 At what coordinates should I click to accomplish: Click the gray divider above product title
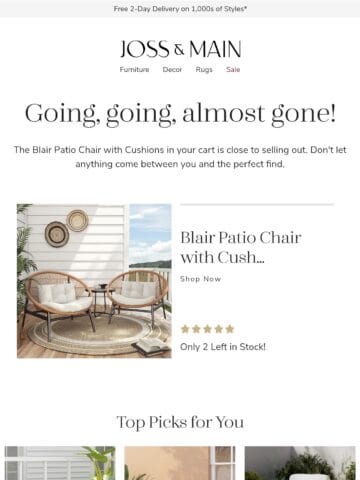pos(257,204)
